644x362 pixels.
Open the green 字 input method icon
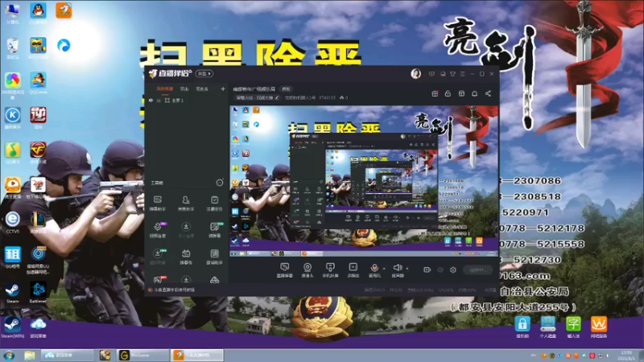pyautogui.click(x=573, y=327)
